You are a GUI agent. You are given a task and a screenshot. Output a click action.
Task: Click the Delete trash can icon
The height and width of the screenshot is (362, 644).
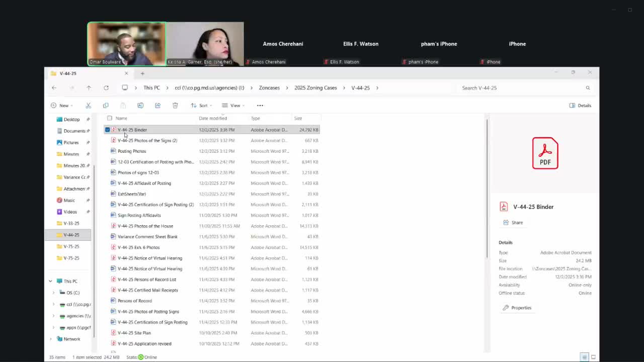tap(175, 106)
